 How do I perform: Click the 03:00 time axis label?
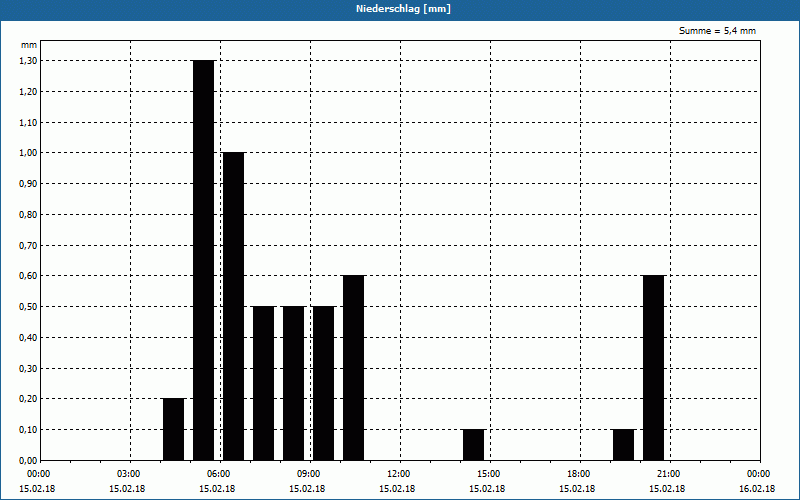click(x=128, y=474)
